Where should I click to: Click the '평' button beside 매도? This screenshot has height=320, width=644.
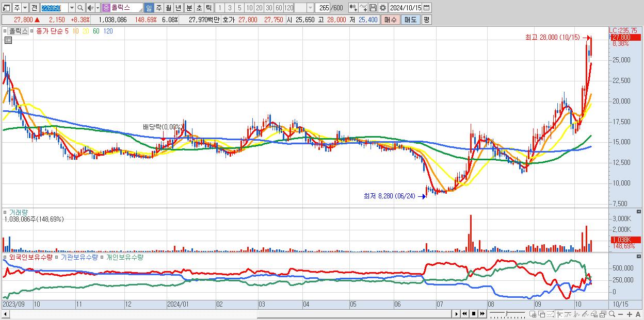coord(426,20)
